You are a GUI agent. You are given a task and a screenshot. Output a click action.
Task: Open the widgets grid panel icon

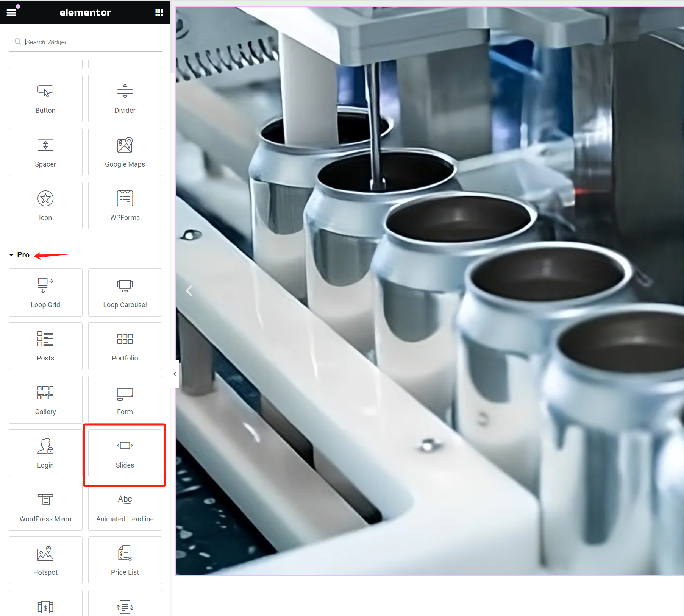[x=159, y=12]
